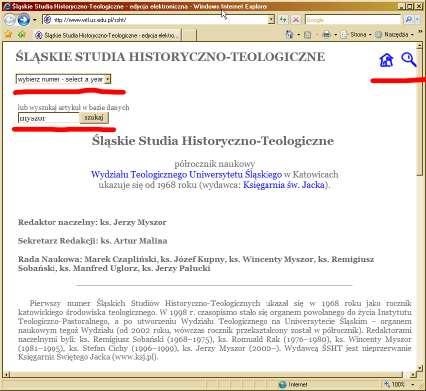Viewport: 426px width, 391px height.
Task: Minimize the Internet Explorer window
Action: (402, 6)
